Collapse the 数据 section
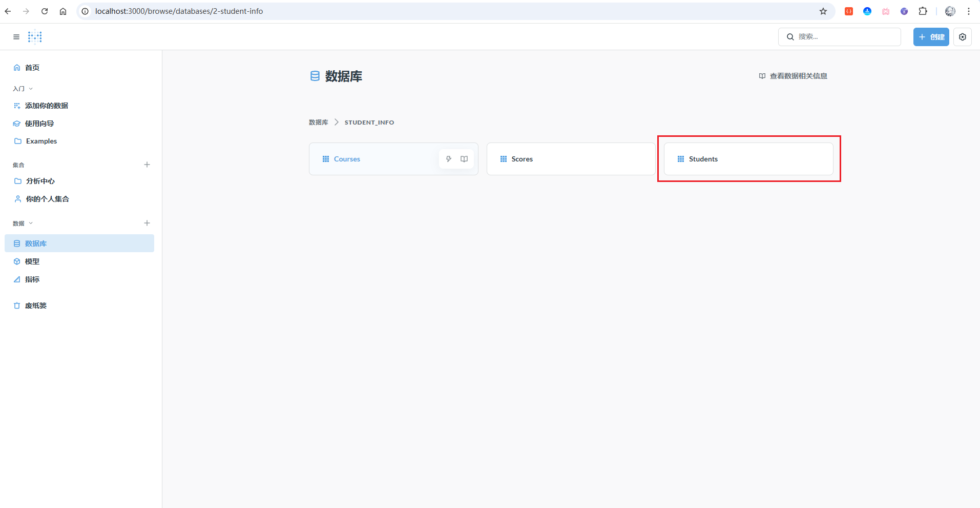Image resolution: width=980 pixels, height=508 pixels. click(x=23, y=223)
